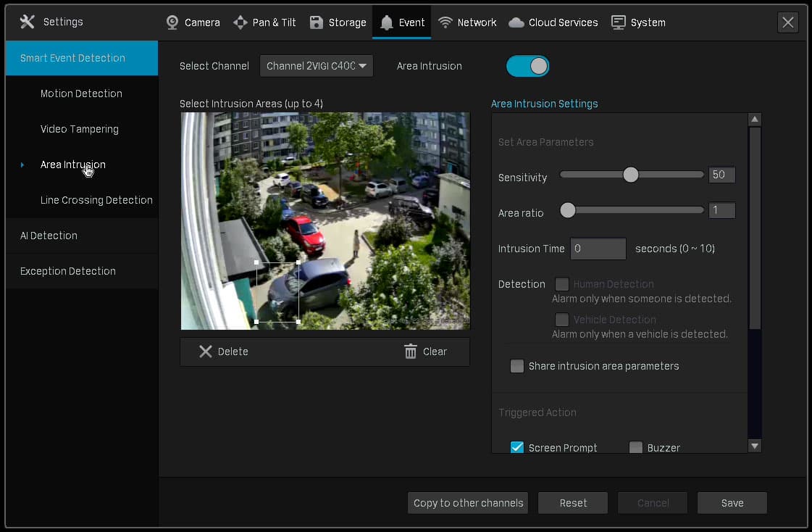Open the Select Channel dropdown
The width and height of the screenshot is (812, 532).
317,66
